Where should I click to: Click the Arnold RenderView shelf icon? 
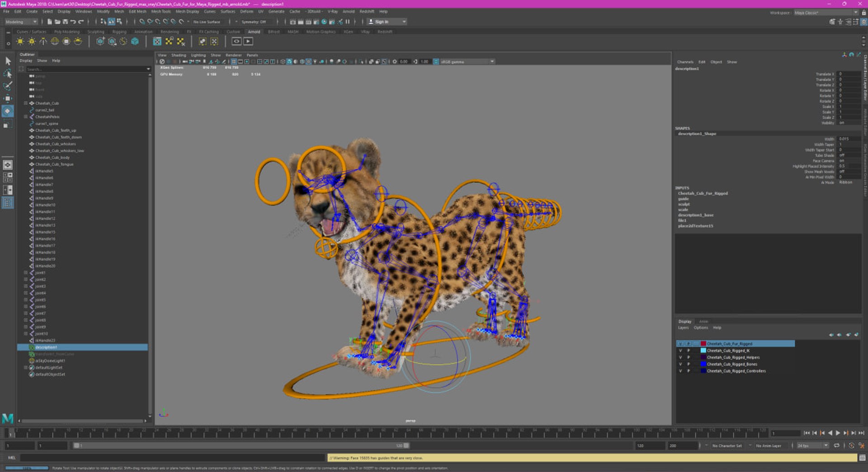click(x=236, y=42)
